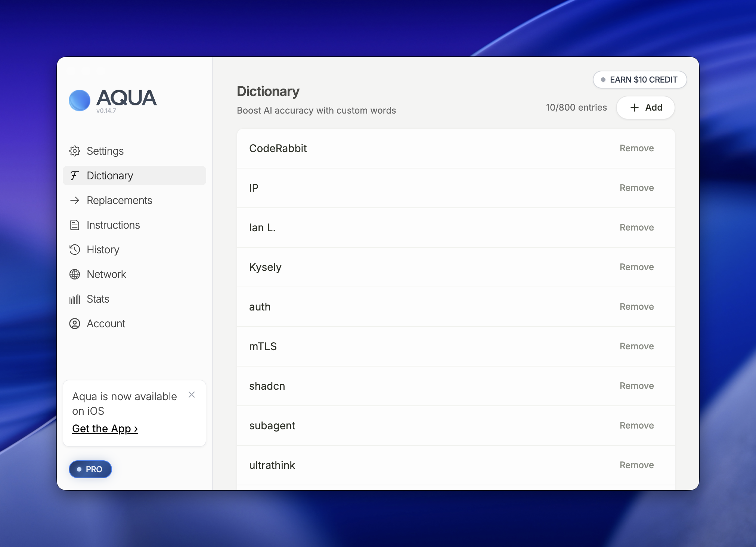Click the blue Aqua logo orb
The height and width of the screenshot is (547, 756).
pos(80,101)
